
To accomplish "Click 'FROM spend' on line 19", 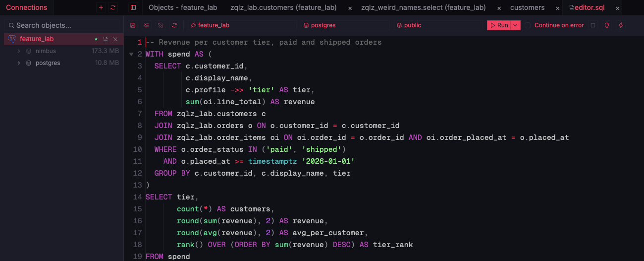I will click(168, 257).
